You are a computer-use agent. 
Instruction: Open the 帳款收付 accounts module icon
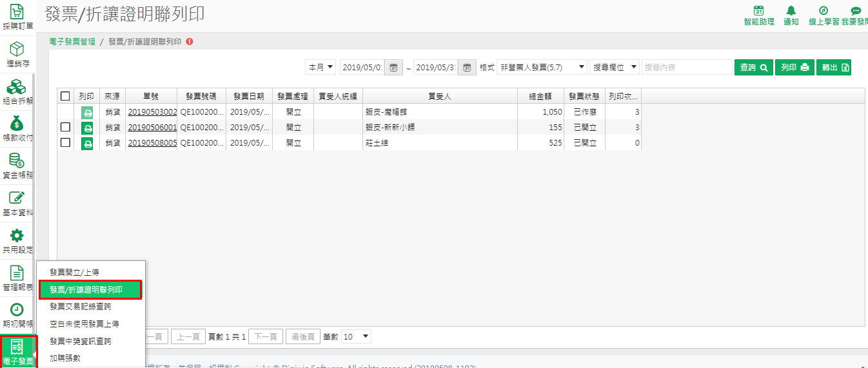click(17, 128)
